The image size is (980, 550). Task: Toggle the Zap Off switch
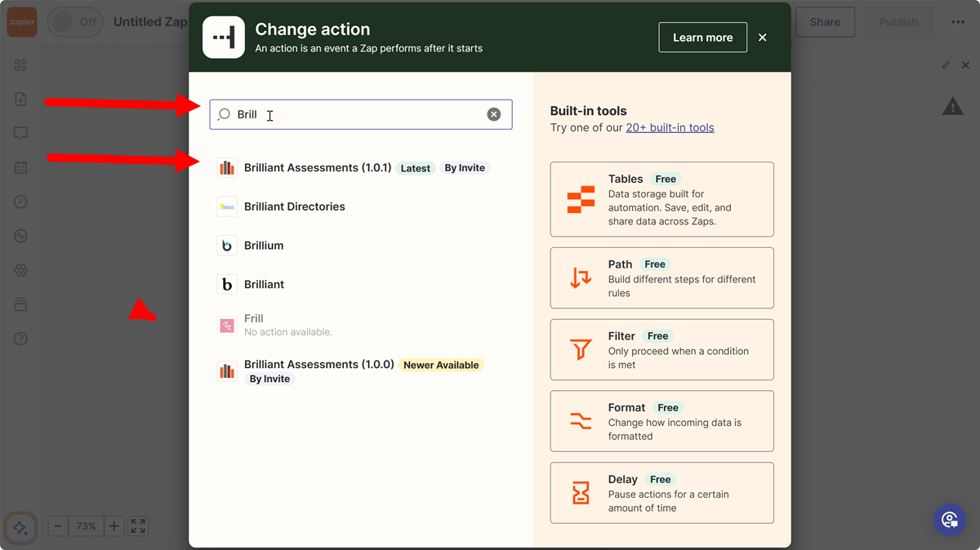point(74,22)
